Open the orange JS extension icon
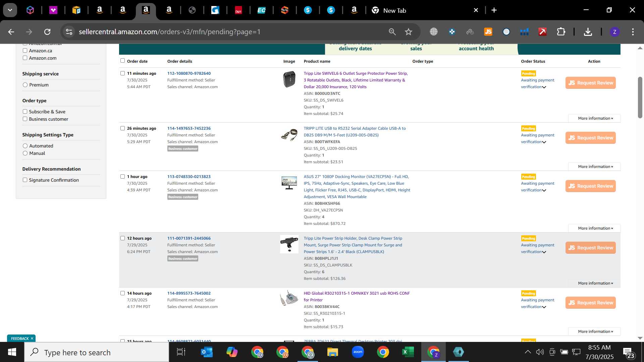 coord(488,32)
